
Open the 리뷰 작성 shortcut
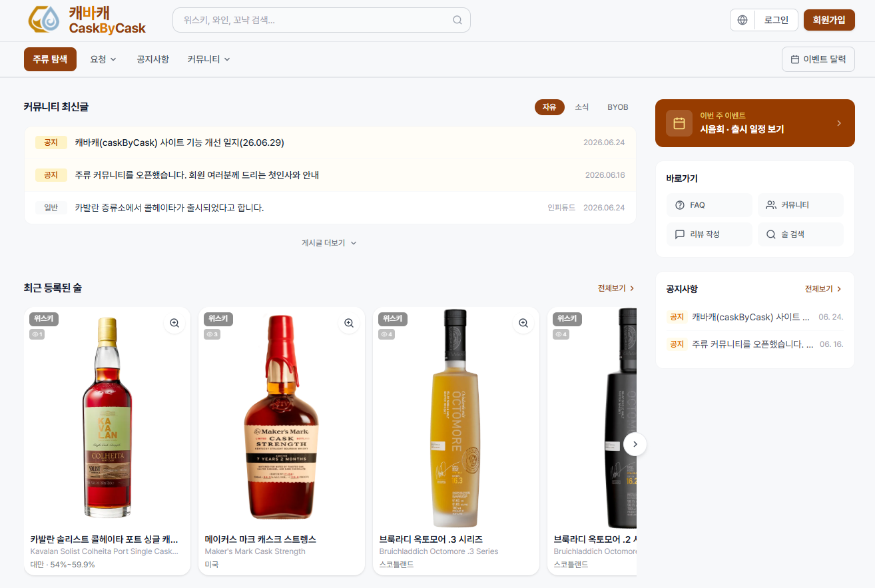(709, 234)
